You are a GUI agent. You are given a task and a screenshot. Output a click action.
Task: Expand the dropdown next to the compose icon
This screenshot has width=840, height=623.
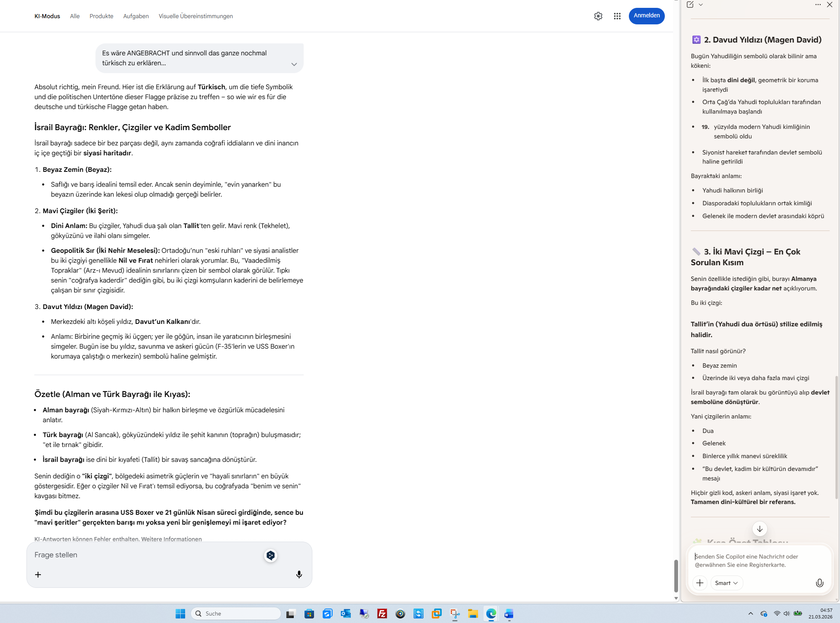[701, 5]
